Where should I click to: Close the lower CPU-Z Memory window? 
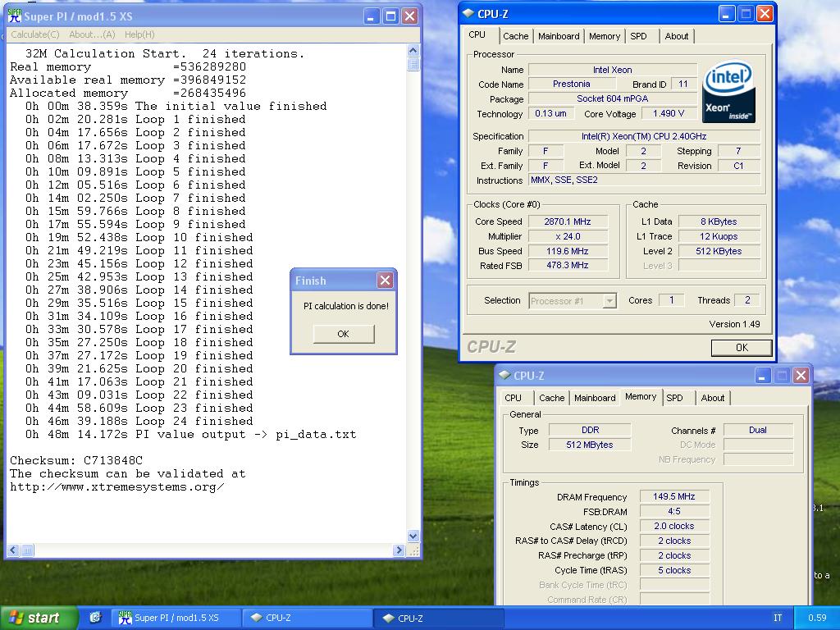(x=801, y=376)
